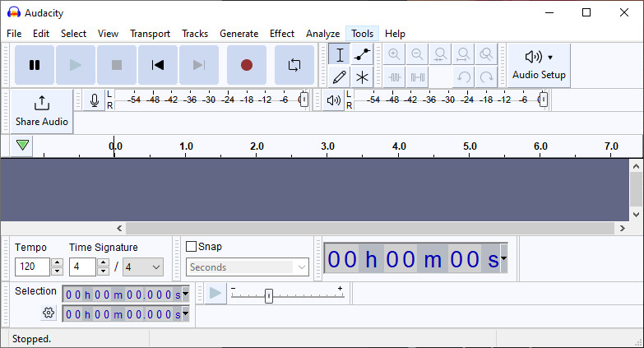Adjust the recording level slider handle
The image size is (644, 348).
pos(304,100)
